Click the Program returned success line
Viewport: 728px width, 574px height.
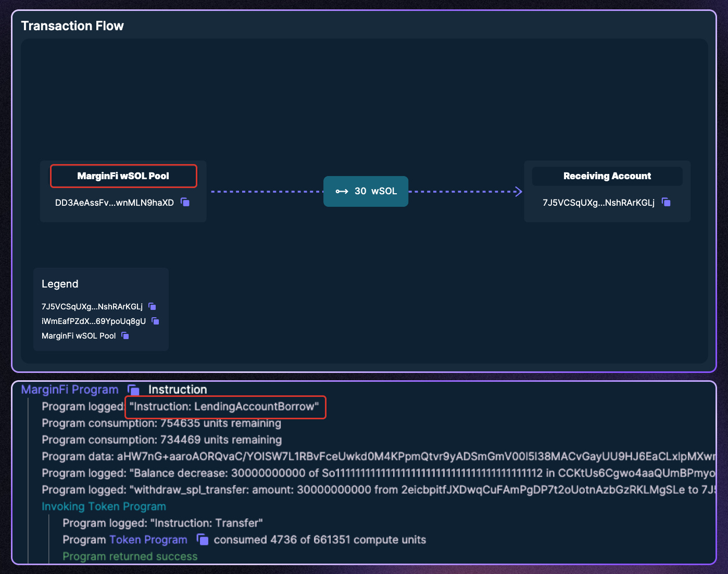[130, 556]
